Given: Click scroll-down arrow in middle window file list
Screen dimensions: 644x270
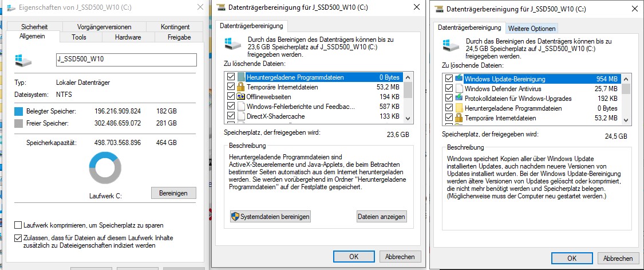Looking at the screenshot, I should click(x=408, y=118).
